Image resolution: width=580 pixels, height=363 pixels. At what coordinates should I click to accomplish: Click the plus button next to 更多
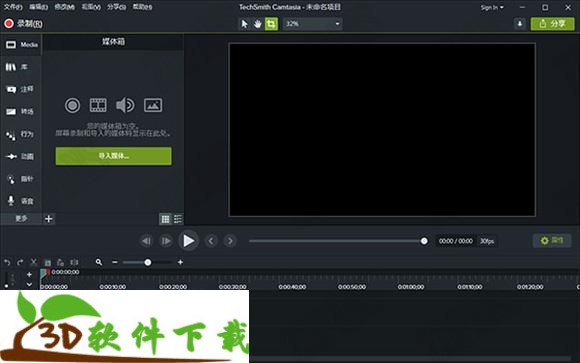[x=48, y=219]
